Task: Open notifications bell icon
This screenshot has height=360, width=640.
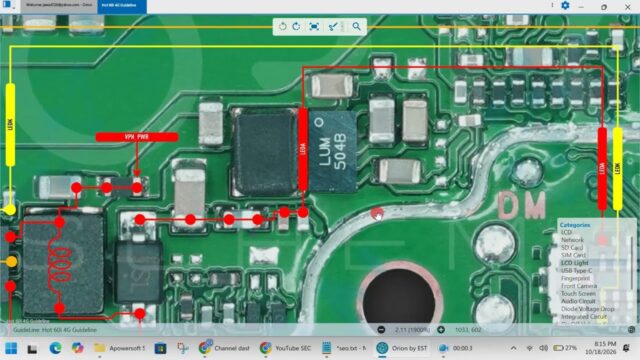Action: click(x=626, y=348)
